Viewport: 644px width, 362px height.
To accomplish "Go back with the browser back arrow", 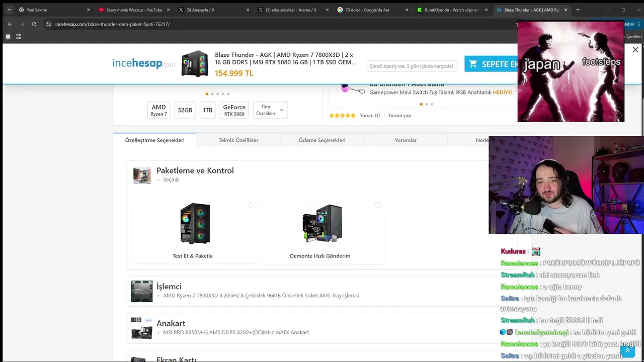I will 10,24.
